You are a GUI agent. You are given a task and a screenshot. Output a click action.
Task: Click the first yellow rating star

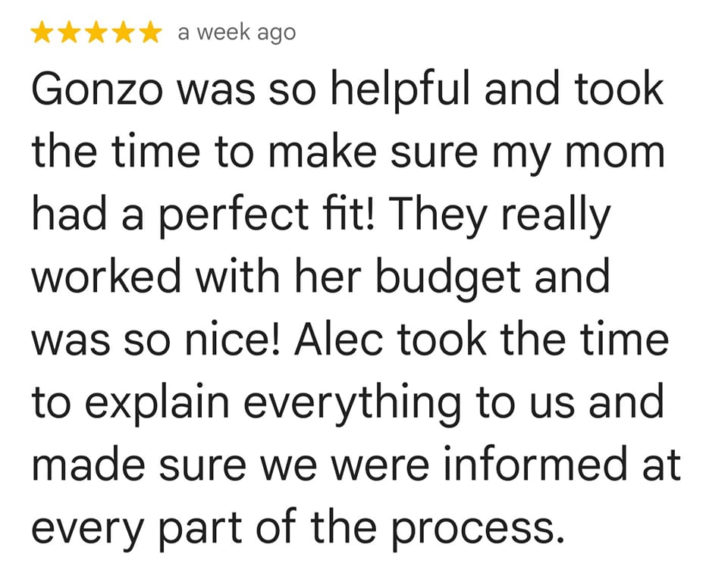(42, 33)
